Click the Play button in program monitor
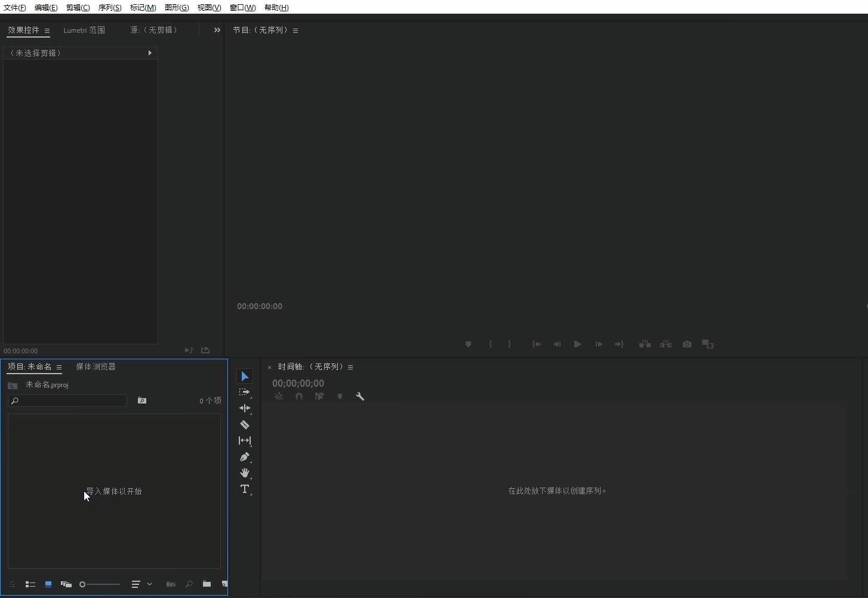The height and width of the screenshot is (598, 868). pyautogui.click(x=577, y=344)
